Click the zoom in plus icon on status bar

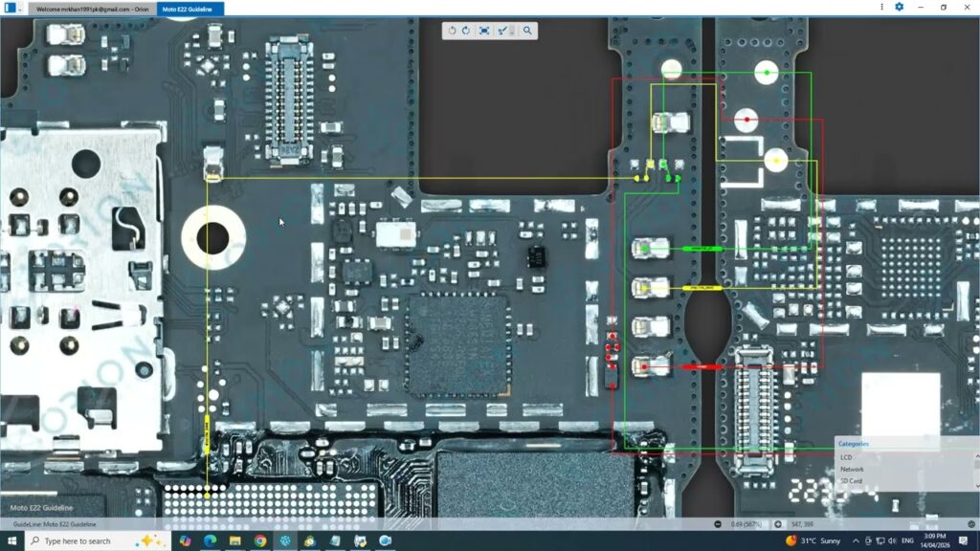coord(778,524)
